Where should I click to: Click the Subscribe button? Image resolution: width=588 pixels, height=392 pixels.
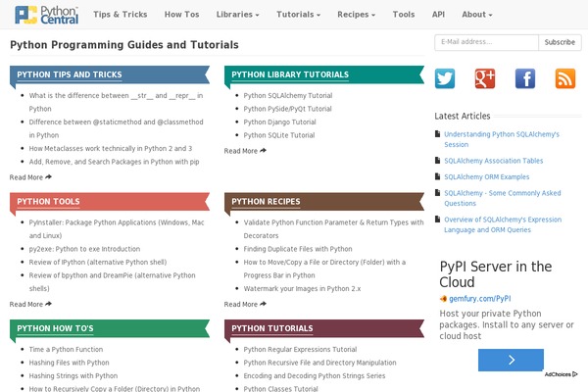560,42
